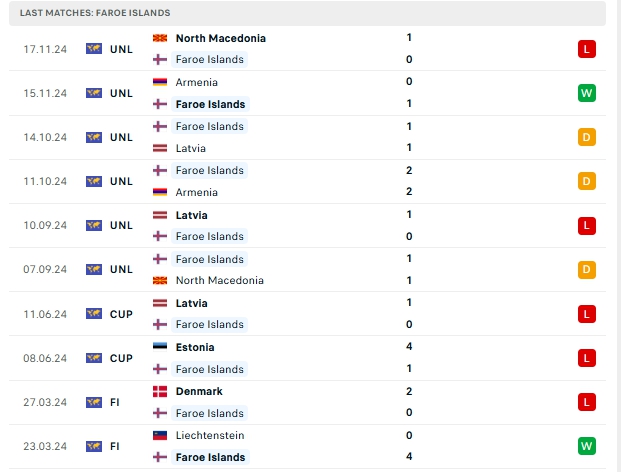Viewport: 621px width, 472px height.
Task: Select the highlighted Faroe Islands in 23.03.24 match
Action: coord(210,457)
